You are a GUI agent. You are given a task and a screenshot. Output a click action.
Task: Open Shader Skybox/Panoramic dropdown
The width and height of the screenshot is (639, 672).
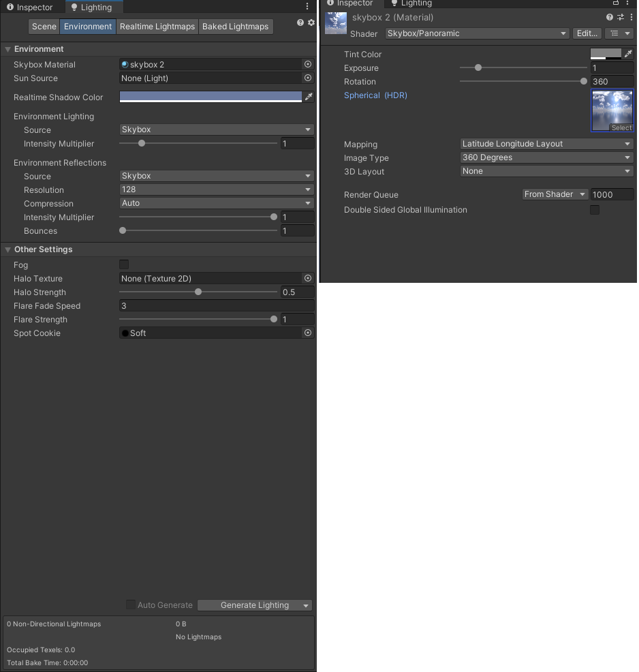coord(477,33)
